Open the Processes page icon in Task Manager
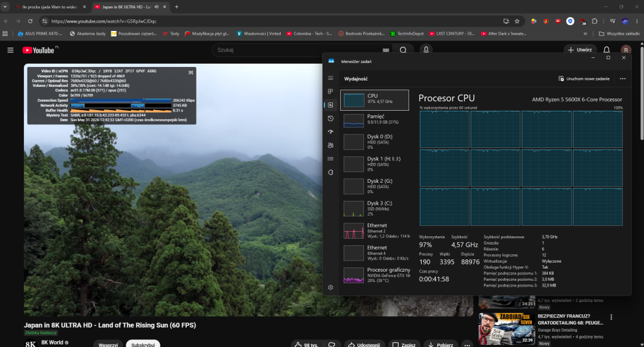The height and width of the screenshot is (347, 644). (x=330, y=91)
